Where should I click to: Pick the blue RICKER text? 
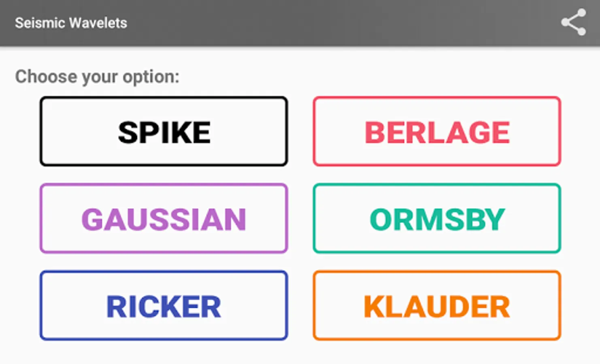(164, 307)
